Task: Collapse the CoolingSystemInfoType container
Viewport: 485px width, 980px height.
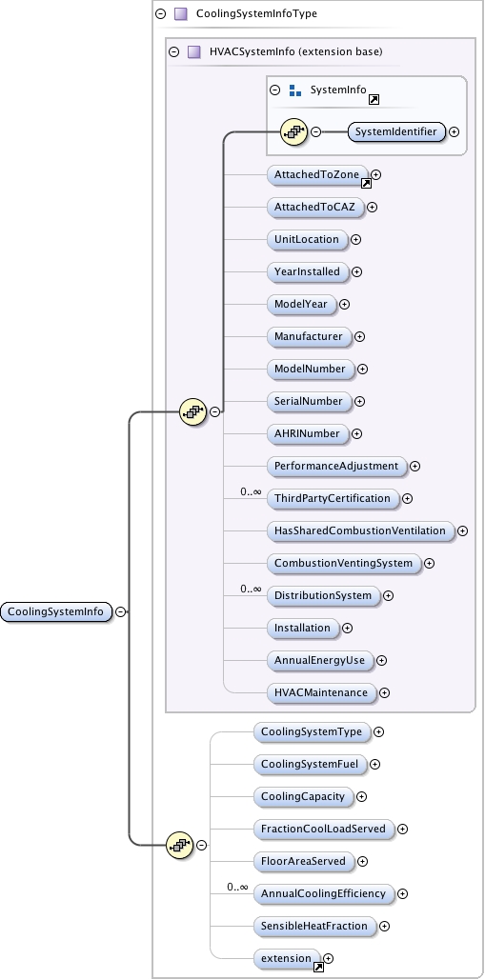Action: pyautogui.click(x=161, y=13)
